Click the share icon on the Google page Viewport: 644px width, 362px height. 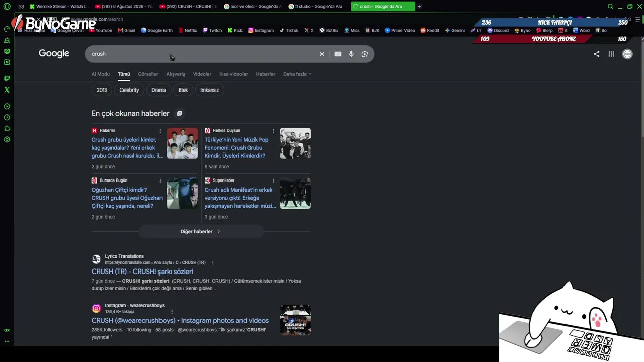pos(596,54)
